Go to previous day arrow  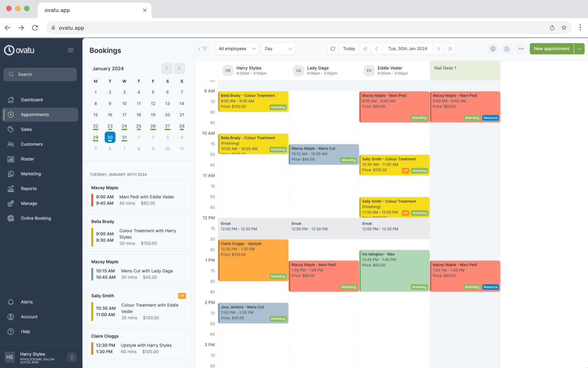[x=377, y=49]
